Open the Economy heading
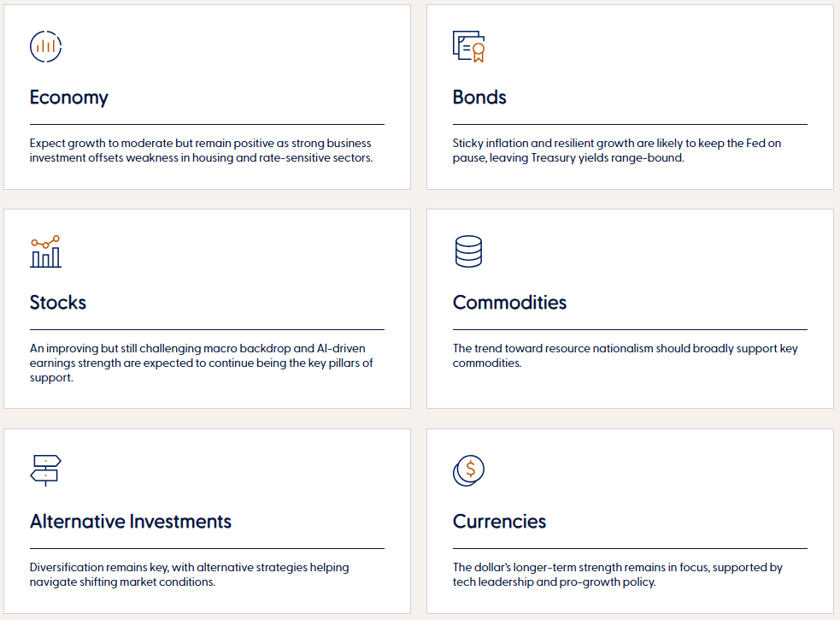This screenshot has height=620, width=840. click(x=69, y=97)
